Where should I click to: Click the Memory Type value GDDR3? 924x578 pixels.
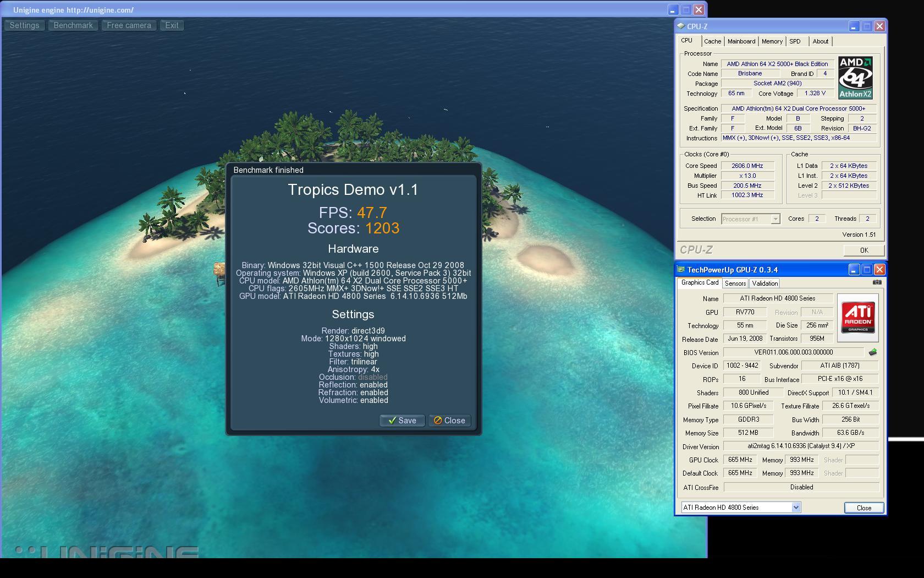(x=749, y=419)
